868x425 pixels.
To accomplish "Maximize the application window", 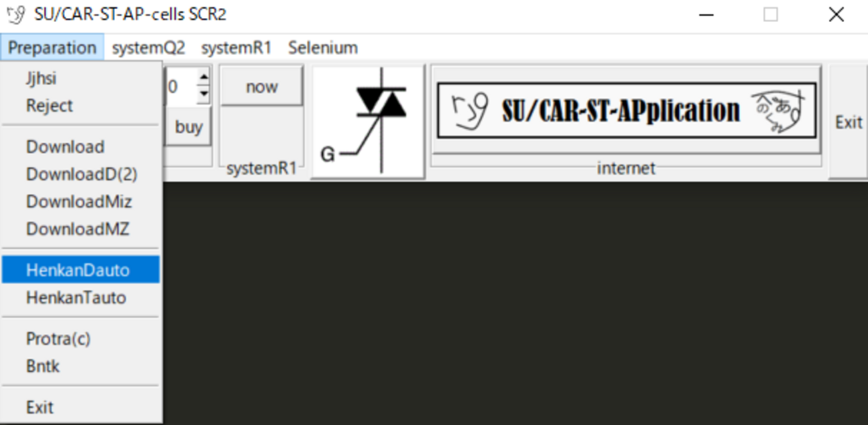I will click(x=771, y=14).
